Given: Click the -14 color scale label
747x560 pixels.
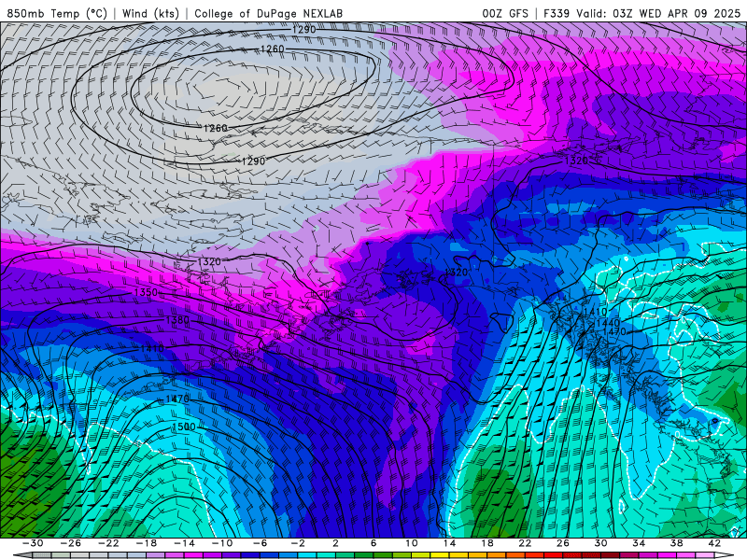Looking at the screenshot, I should click(184, 543).
